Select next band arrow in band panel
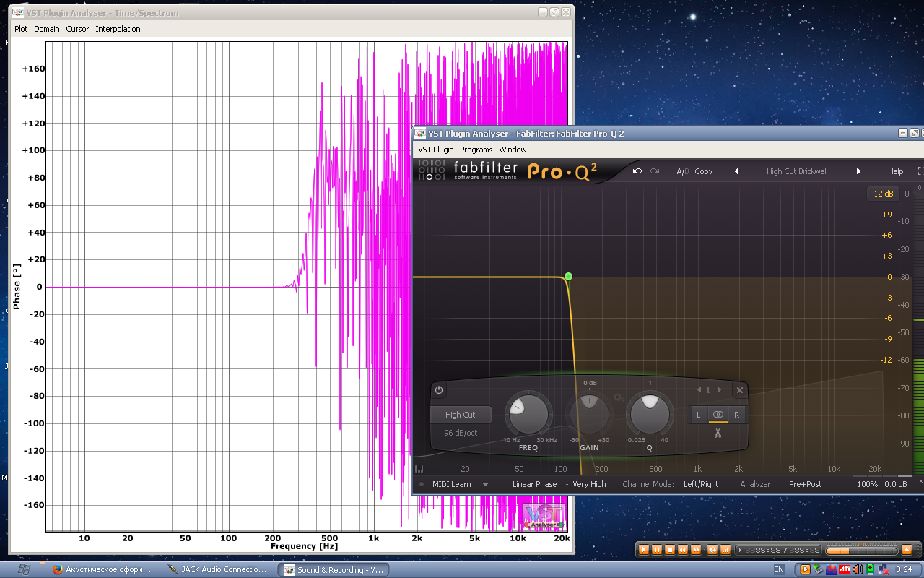The height and width of the screenshot is (578, 924). (719, 390)
